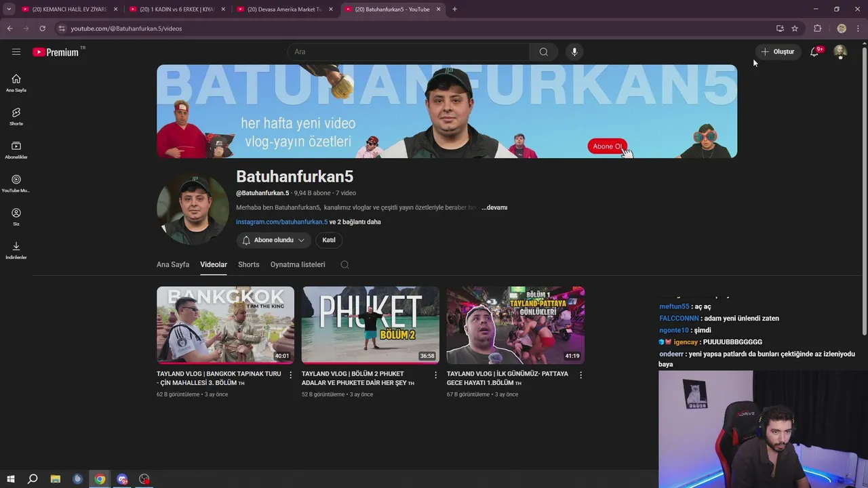The image size is (868, 488).
Task: Open Chrome extensions puzzle icon
Action: 817,28
